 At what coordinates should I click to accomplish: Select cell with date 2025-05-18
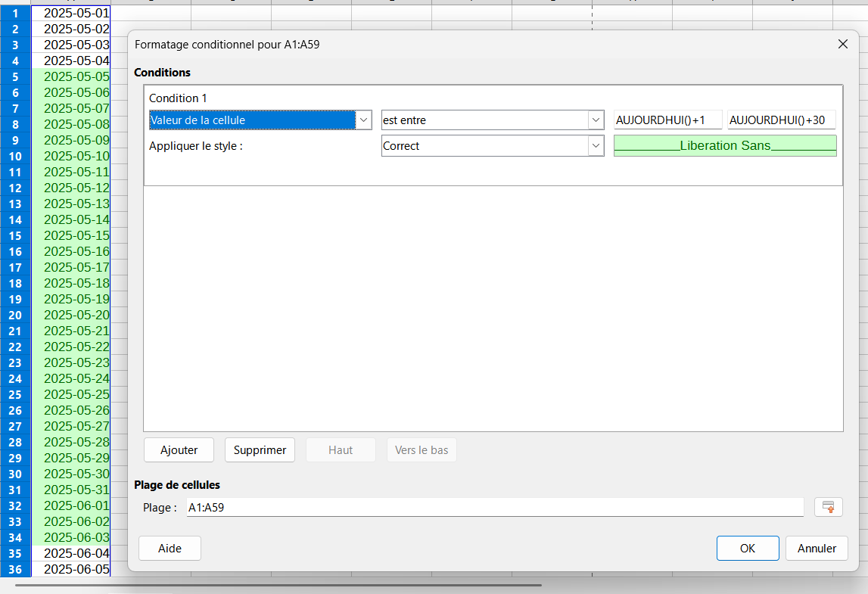[71, 284]
